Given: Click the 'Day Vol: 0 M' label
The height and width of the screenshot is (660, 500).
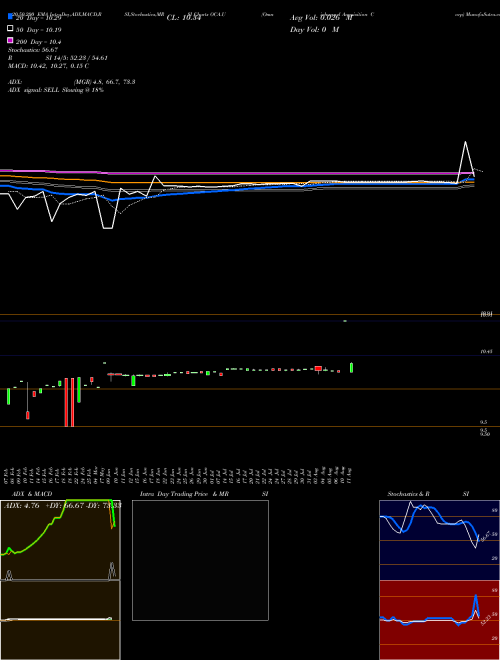Looking at the screenshot, I should click(314, 29).
